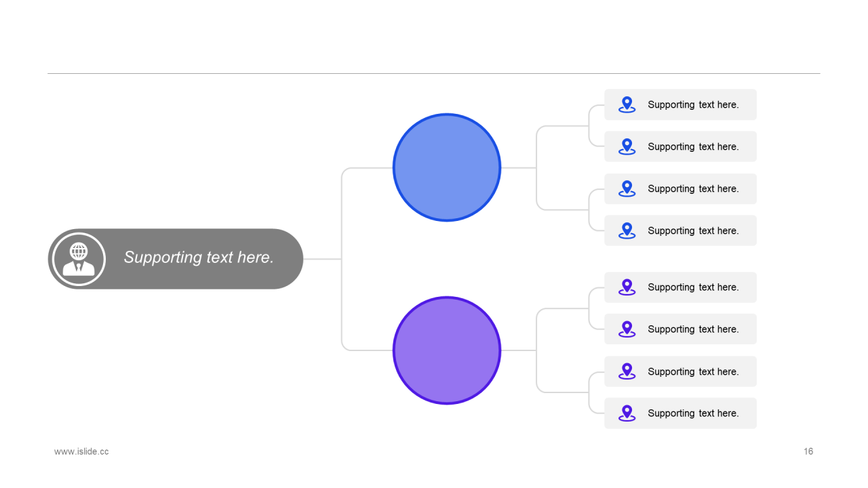
Task: Select the third blue location pin icon
Action: point(627,188)
